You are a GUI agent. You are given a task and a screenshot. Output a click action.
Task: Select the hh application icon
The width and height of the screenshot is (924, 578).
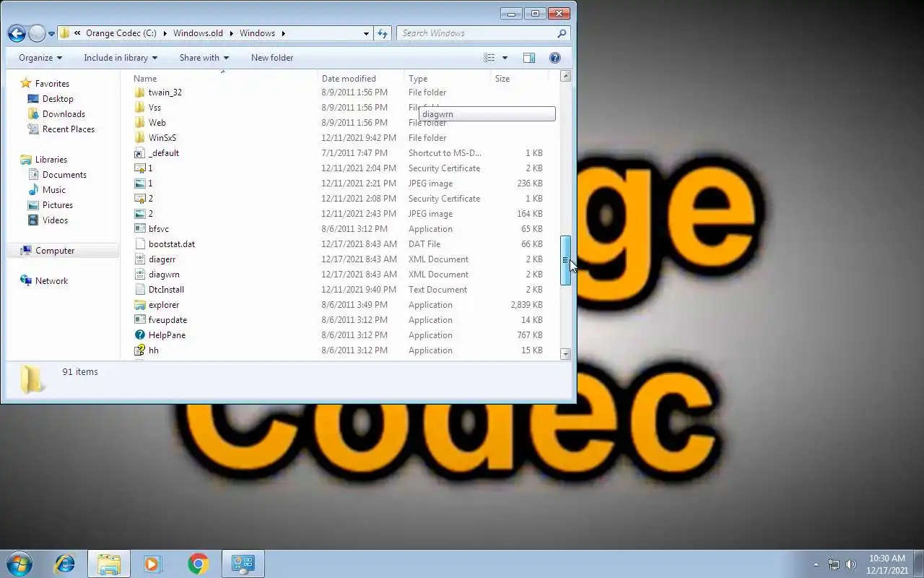(140, 350)
